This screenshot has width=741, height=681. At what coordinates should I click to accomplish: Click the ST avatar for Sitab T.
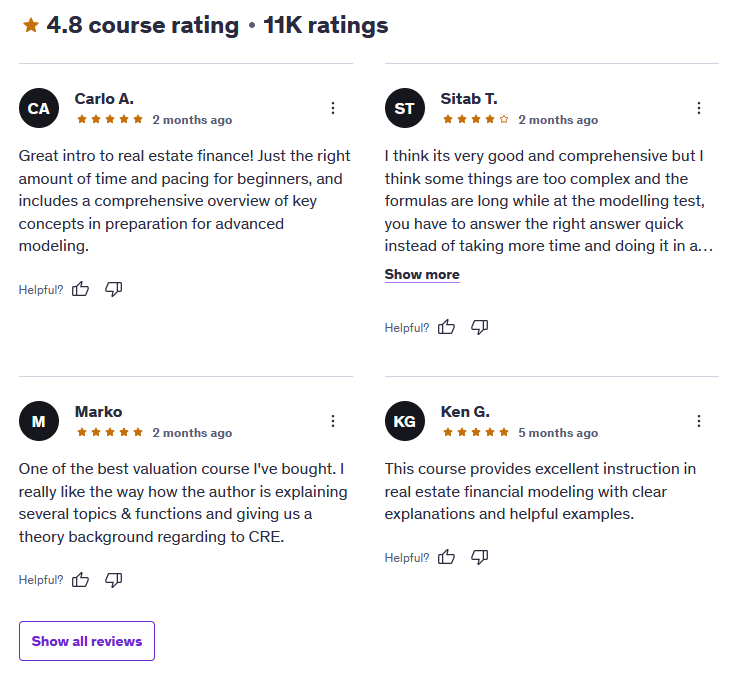coord(405,108)
